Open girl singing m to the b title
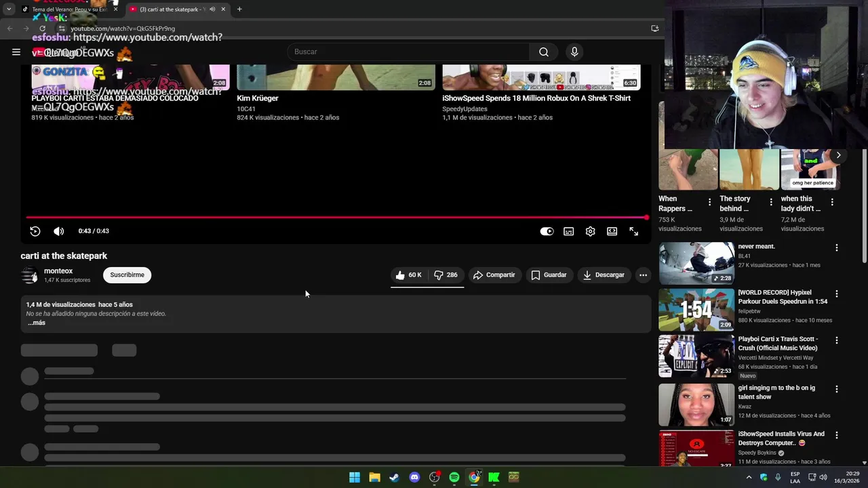This screenshot has width=868, height=488. (x=776, y=392)
